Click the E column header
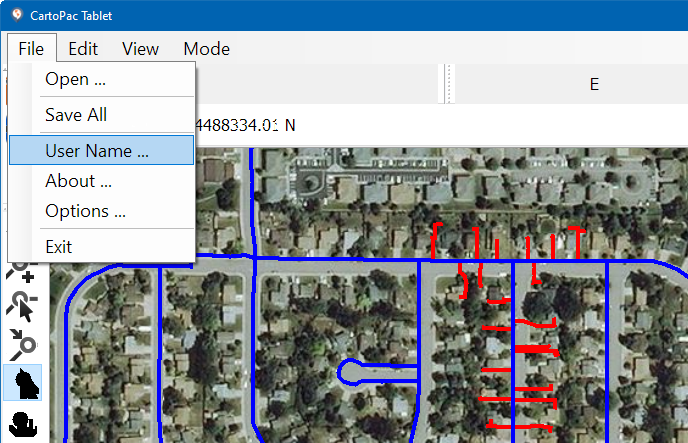Viewport: 688px width, 443px height. [x=594, y=84]
